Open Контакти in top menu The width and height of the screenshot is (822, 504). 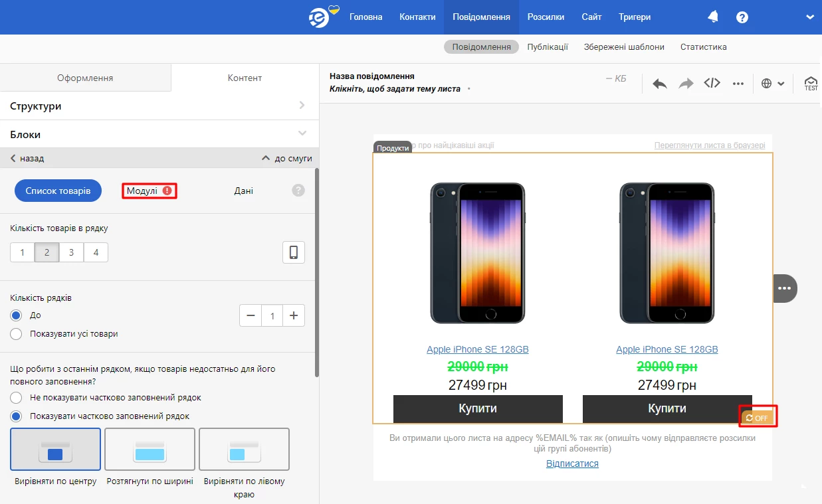pos(417,17)
